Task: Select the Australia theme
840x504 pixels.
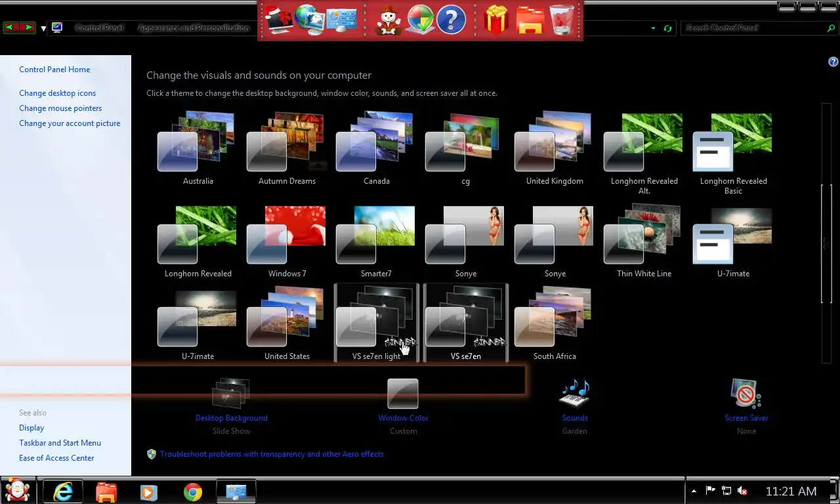Action: coord(198,148)
